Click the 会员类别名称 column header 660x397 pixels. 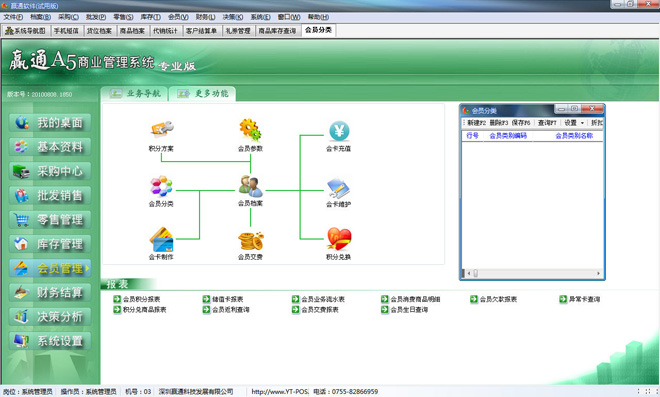[x=574, y=136]
